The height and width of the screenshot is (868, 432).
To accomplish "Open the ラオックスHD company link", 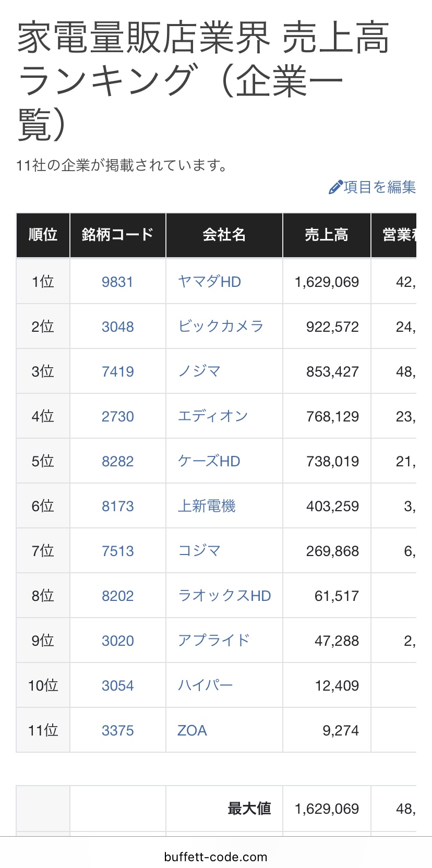I will pyautogui.click(x=224, y=596).
